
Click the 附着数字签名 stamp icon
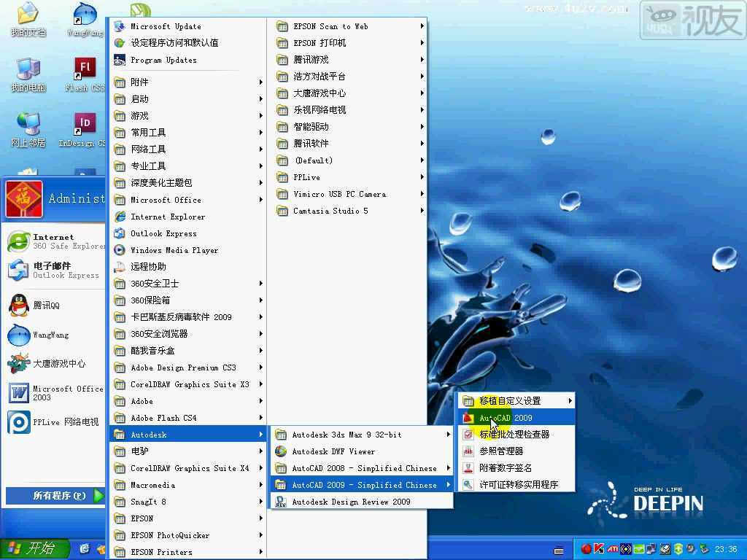coord(468,467)
